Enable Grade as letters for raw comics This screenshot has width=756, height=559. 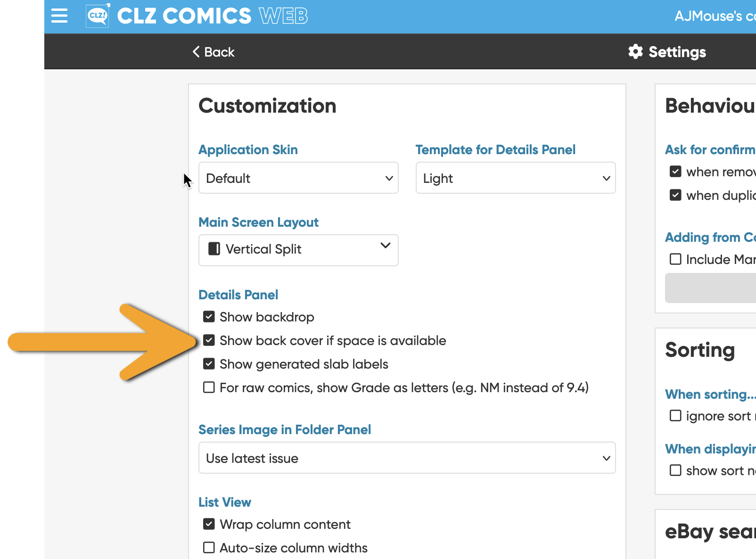(x=209, y=387)
